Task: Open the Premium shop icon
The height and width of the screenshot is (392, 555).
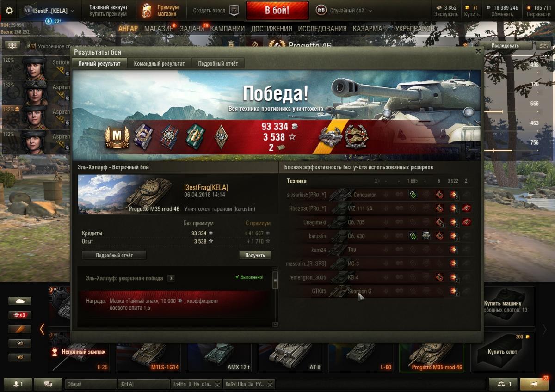Action: pyautogui.click(x=147, y=11)
